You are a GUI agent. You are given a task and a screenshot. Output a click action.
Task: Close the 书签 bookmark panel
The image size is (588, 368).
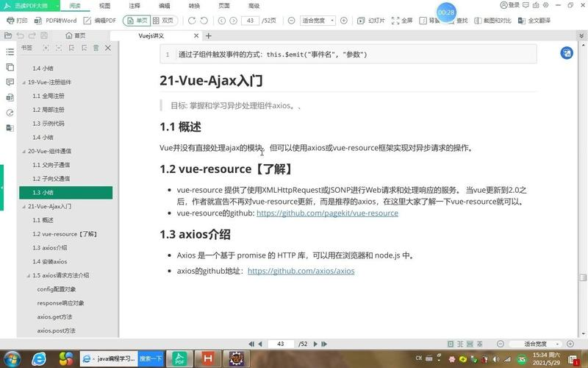click(108, 48)
